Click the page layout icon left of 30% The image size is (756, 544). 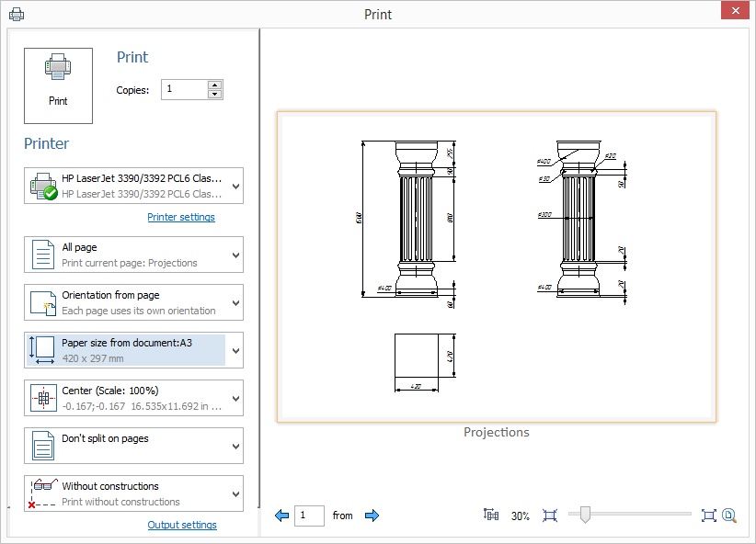491,516
